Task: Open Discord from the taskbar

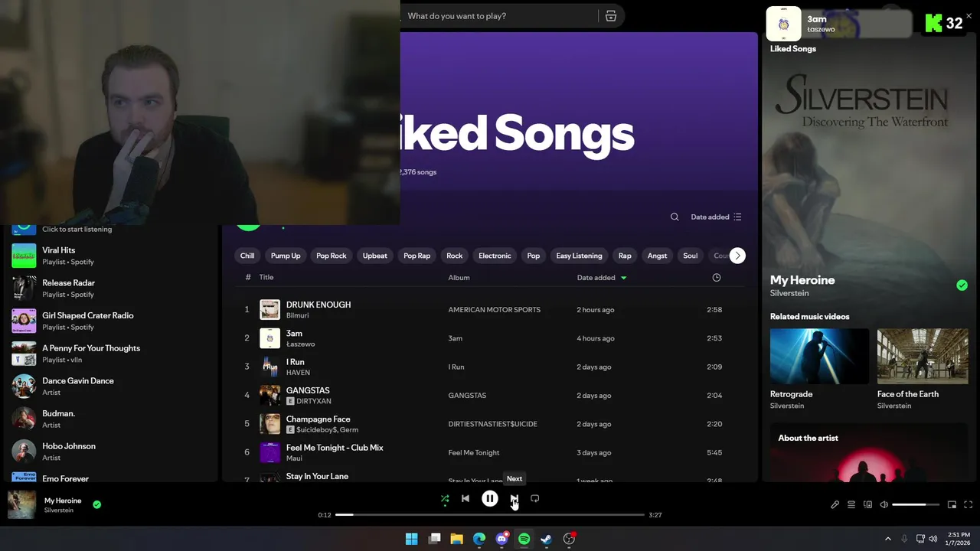Action: [x=501, y=539]
